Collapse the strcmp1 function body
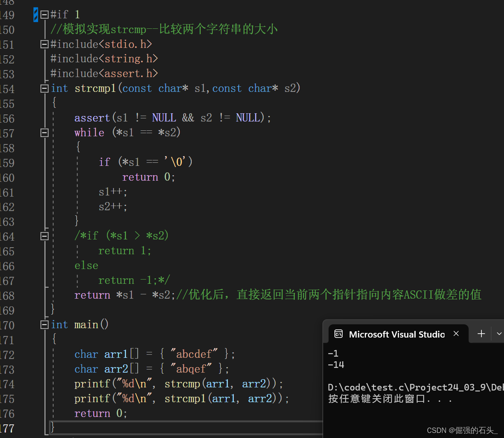504x438 pixels. click(x=44, y=88)
